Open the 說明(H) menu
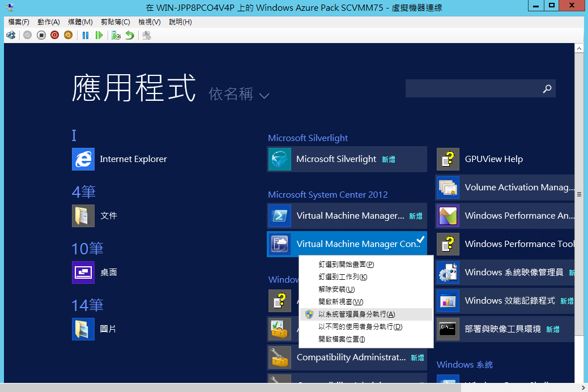This screenshot has height=392, width=588. pyautogui.click(x=180, y=22)
